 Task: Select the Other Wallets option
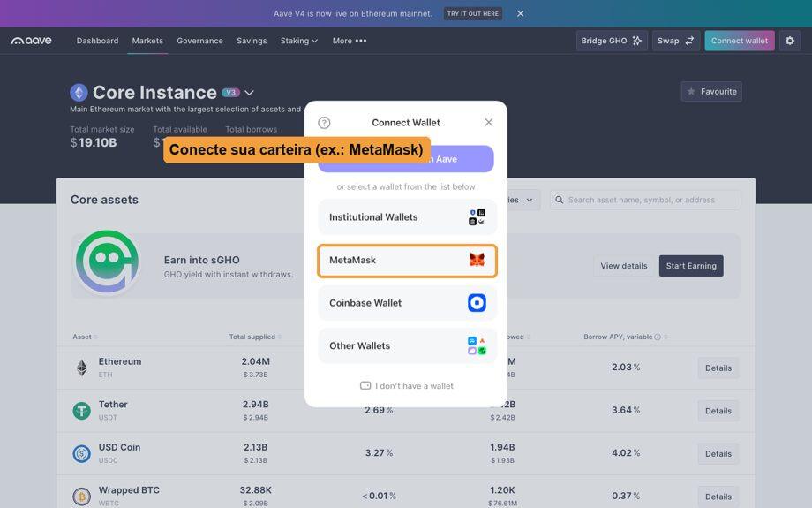[407, 345]
